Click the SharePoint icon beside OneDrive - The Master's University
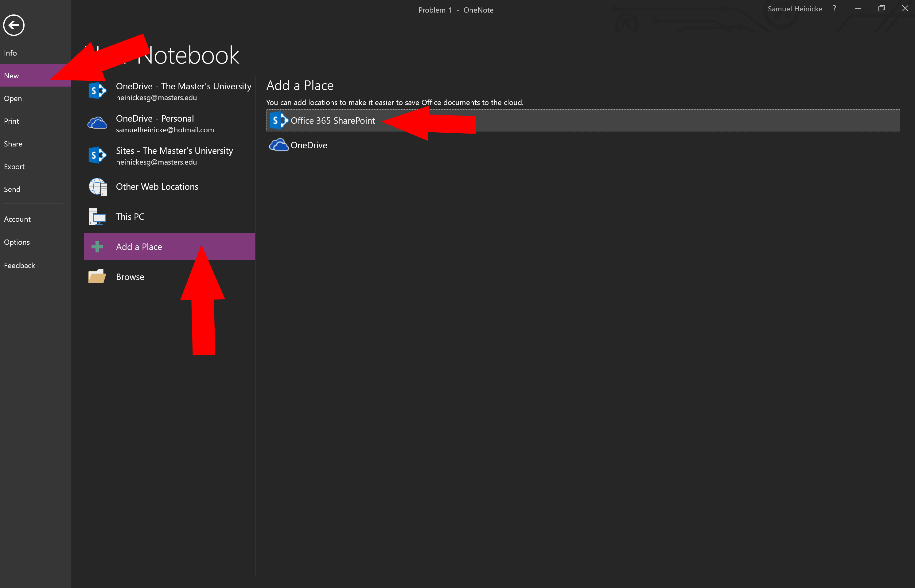Viewport: 915px width, 588px height. click(x=97, y=91)
